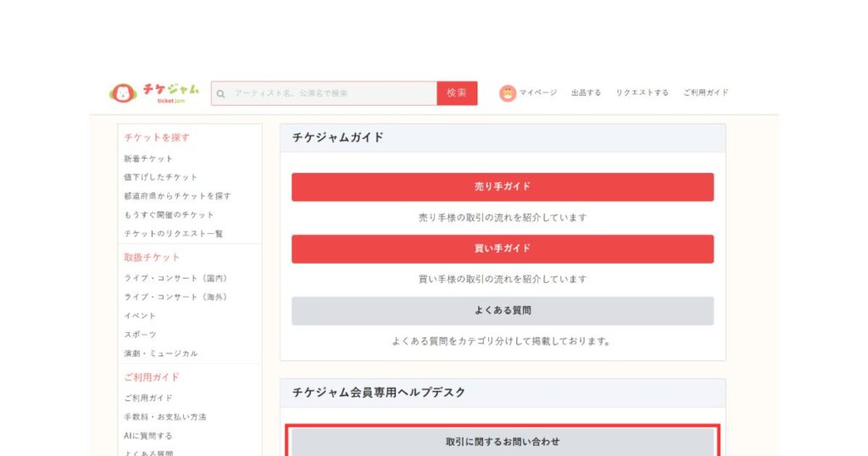
Task: Click よくある質問をカテゴリ分けして掲載しております text
Action: coord(502,342)
